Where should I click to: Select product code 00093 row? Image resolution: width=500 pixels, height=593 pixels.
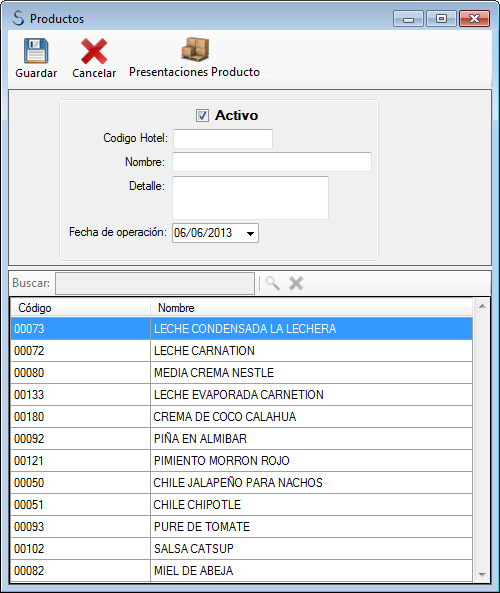pyautogui.click(x=242, y=527)
